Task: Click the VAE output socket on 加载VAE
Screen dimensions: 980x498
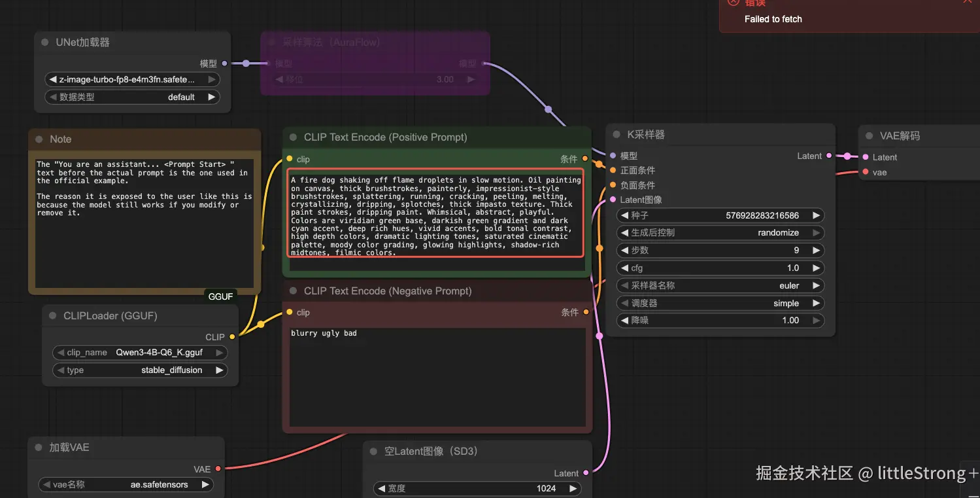Action: coord(218,469)
